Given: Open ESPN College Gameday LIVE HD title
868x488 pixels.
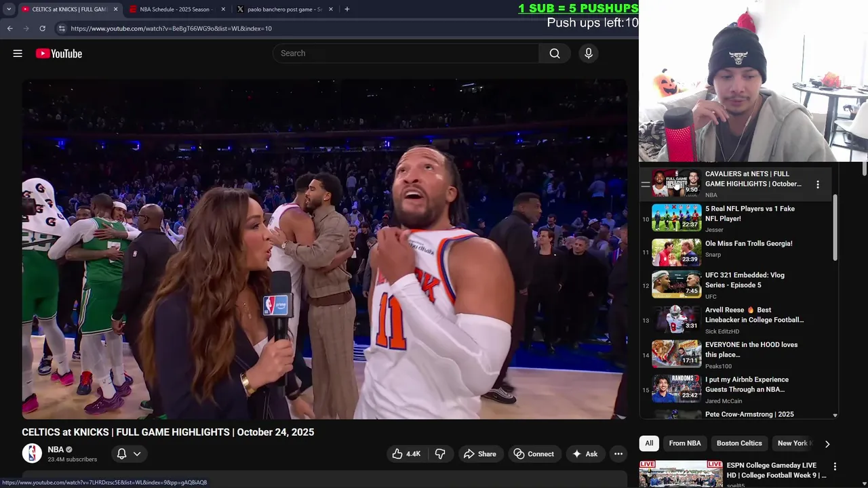Looking at the screenshot, I should click(x=776, y=470).
